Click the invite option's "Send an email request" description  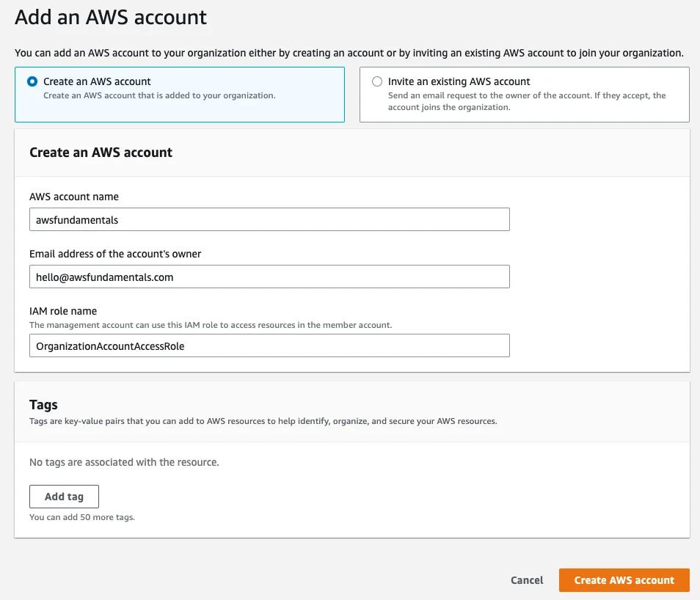[x=526, y=101]
